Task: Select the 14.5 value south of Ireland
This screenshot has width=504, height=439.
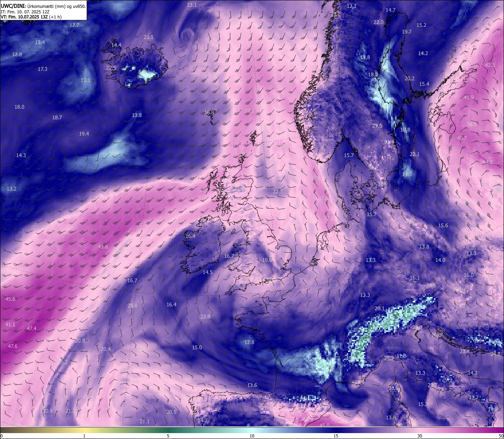Action: pos(208,272)
